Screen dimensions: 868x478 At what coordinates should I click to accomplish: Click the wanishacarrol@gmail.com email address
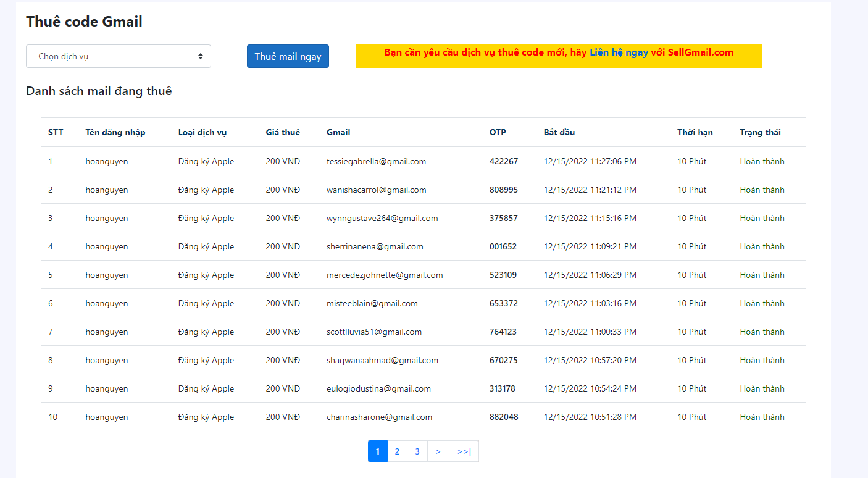pos(376,190)
